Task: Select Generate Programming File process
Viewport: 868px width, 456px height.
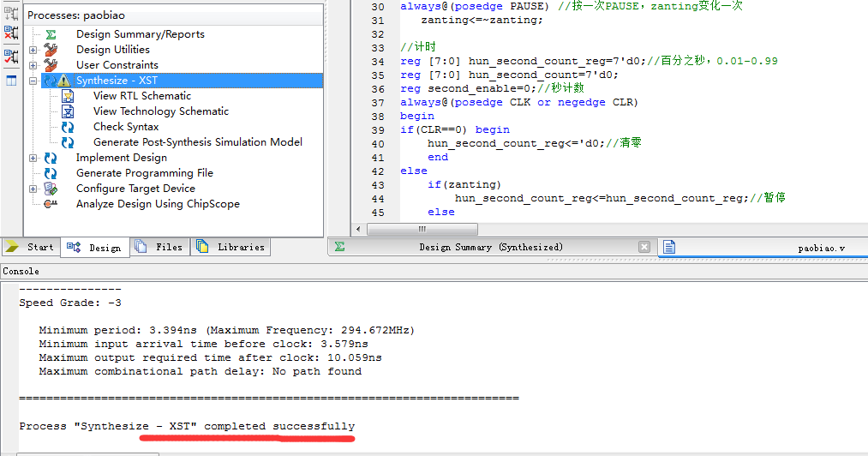Action: [145, 173]
